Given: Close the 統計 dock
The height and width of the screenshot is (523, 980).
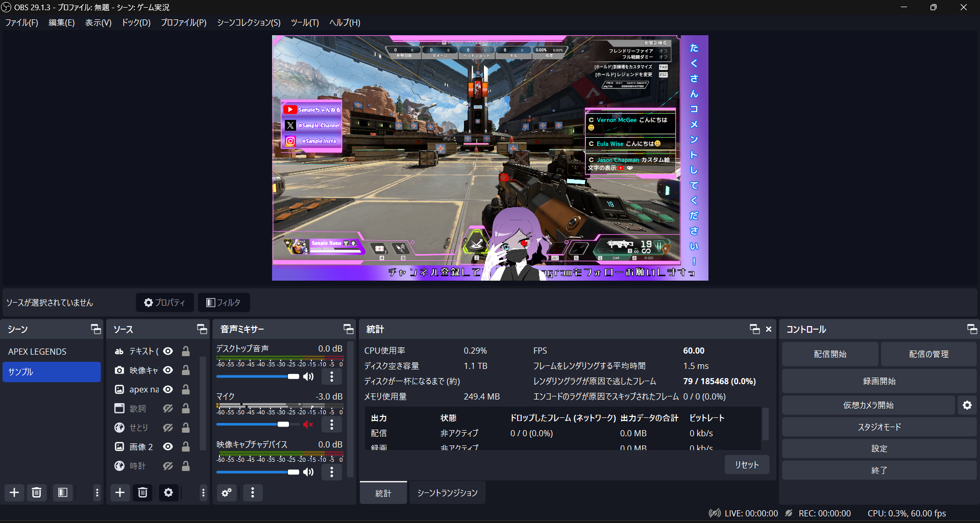Looking at the screenshot, I should pos(769,329).
